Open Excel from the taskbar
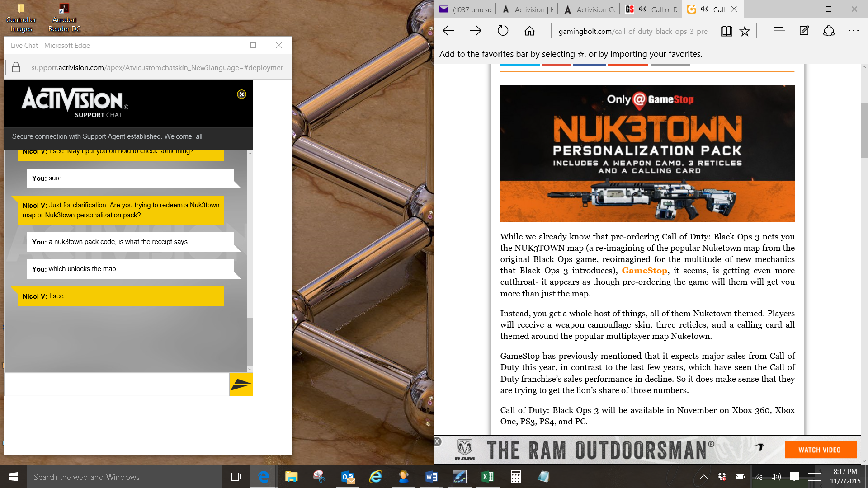The height and width of the screenshot is (488, 868). 487,477
